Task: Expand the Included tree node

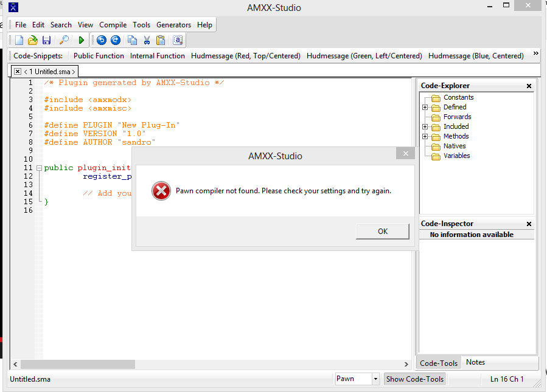Action: [x=425, y=127]
